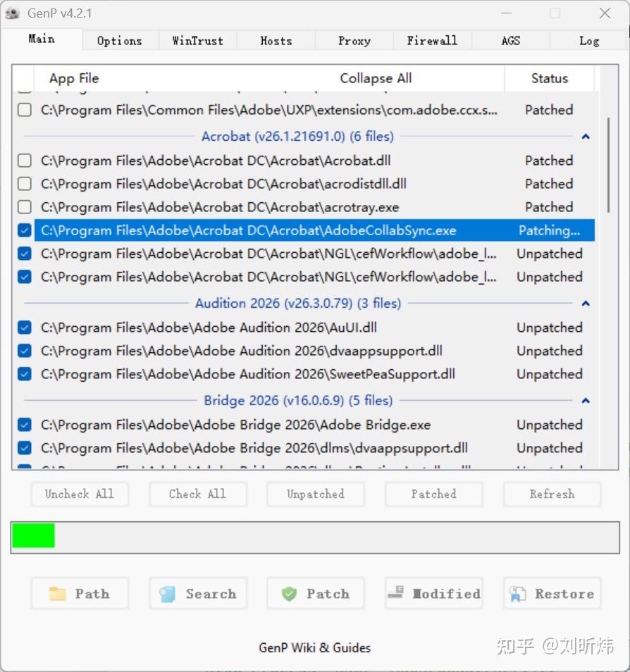The height and width of the screenshot is (672, 630).
Task: Uncheck the SweetPeaSupport.dll checkbox
Action: [x=25, y=374]
